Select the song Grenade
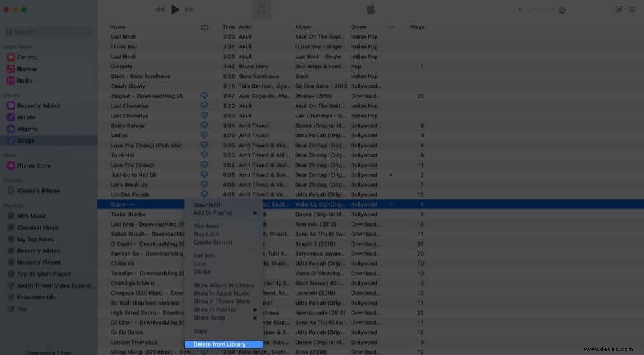The image size is (644, 355). coord(121,66)
